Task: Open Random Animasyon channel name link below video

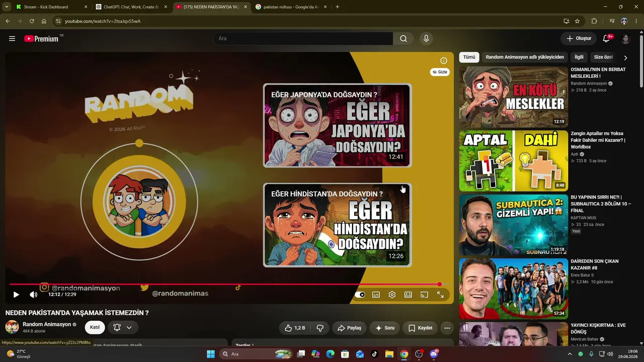Action: [47, 324]
